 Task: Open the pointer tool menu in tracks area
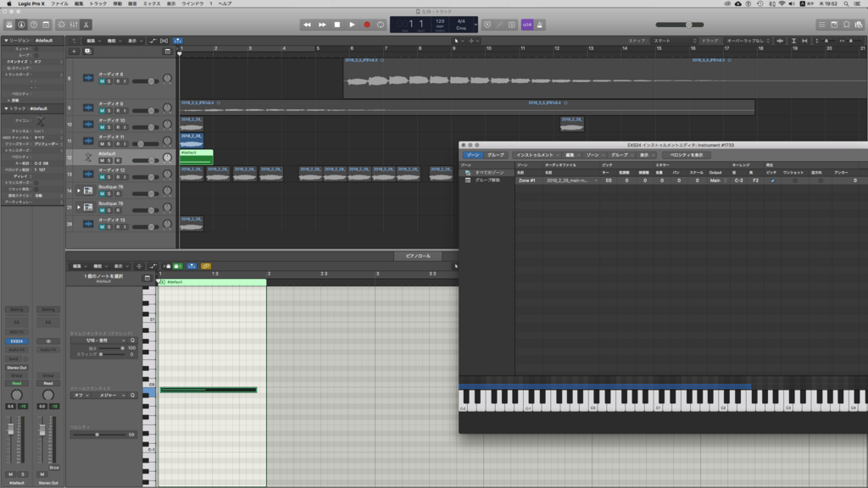coord(459,41)
